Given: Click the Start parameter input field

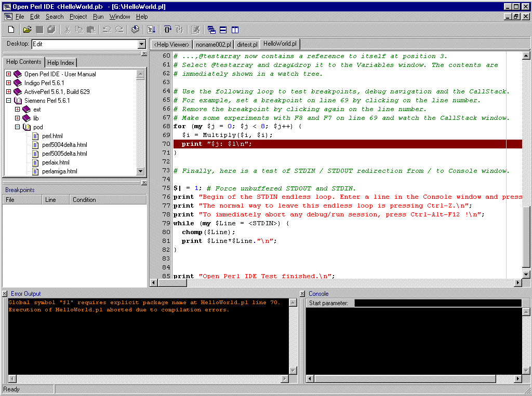Looking at the screenshot, I should [x=437, y=303].
